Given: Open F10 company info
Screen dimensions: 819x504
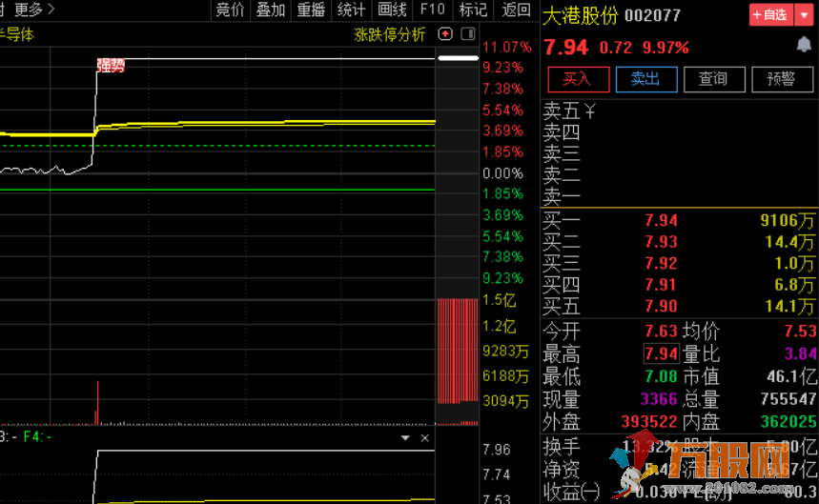Looking at the screenshot, I should [x=432, y=10].
